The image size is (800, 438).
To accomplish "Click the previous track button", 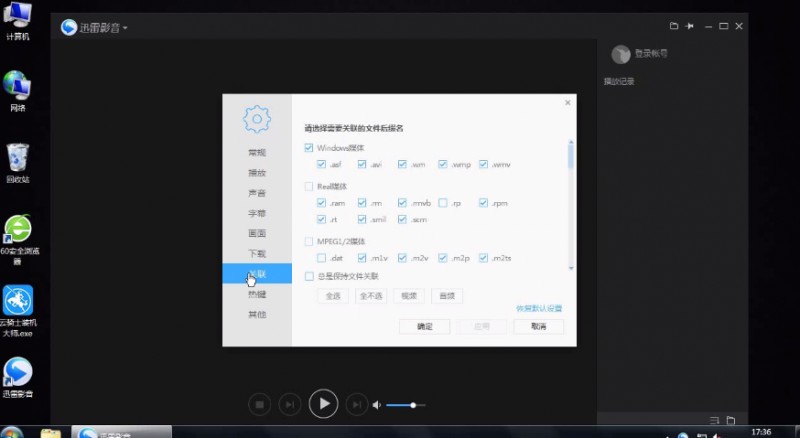I will 290,405.
